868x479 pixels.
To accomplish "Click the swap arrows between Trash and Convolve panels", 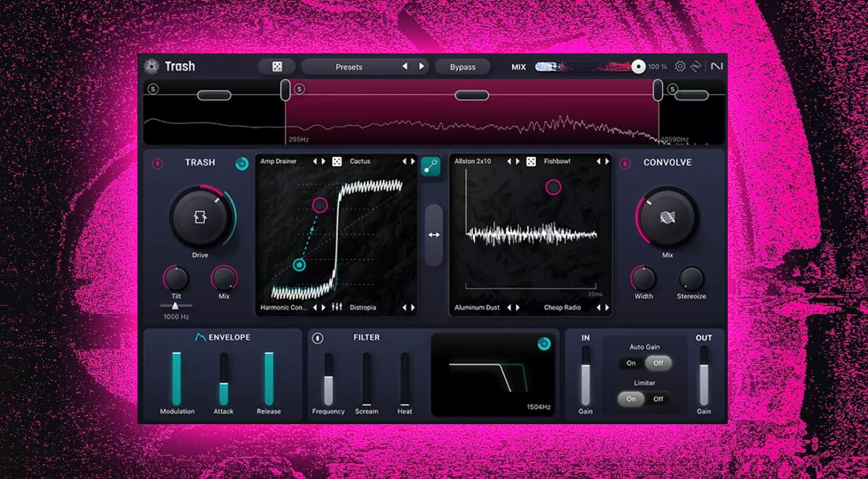I will (x=435, y=235).
